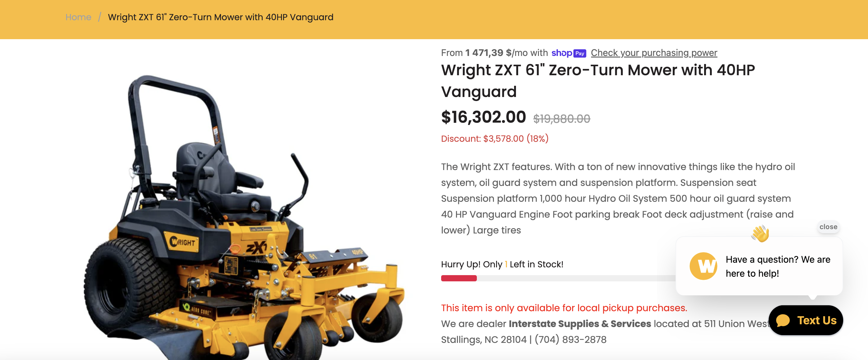Click the product title heading
Screen dimensions: 868x360
[598, 81]
